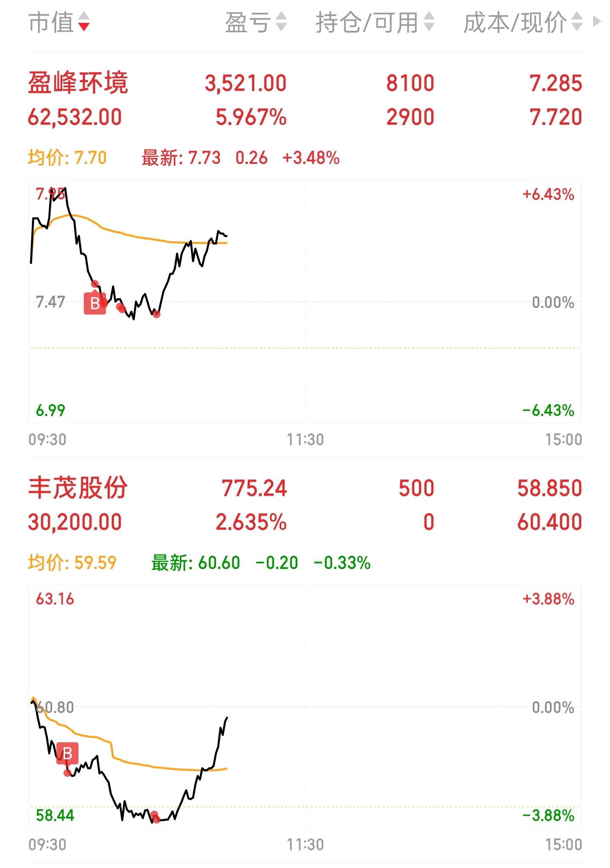Open 丰茂股份 stock name

click(78, 488)
